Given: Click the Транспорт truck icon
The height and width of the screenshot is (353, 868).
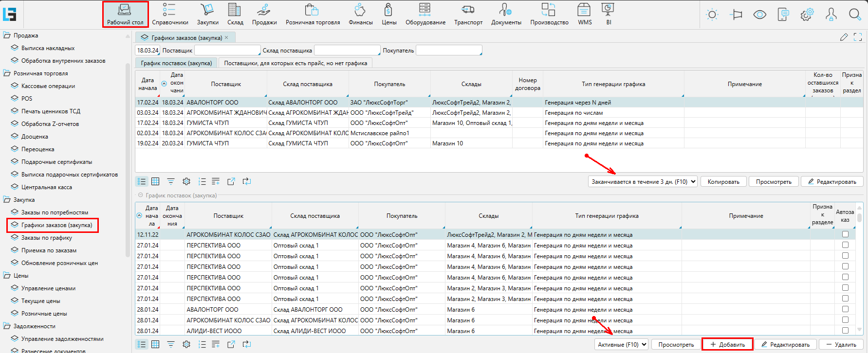Looking at the screenshot, I should point(468,14).
